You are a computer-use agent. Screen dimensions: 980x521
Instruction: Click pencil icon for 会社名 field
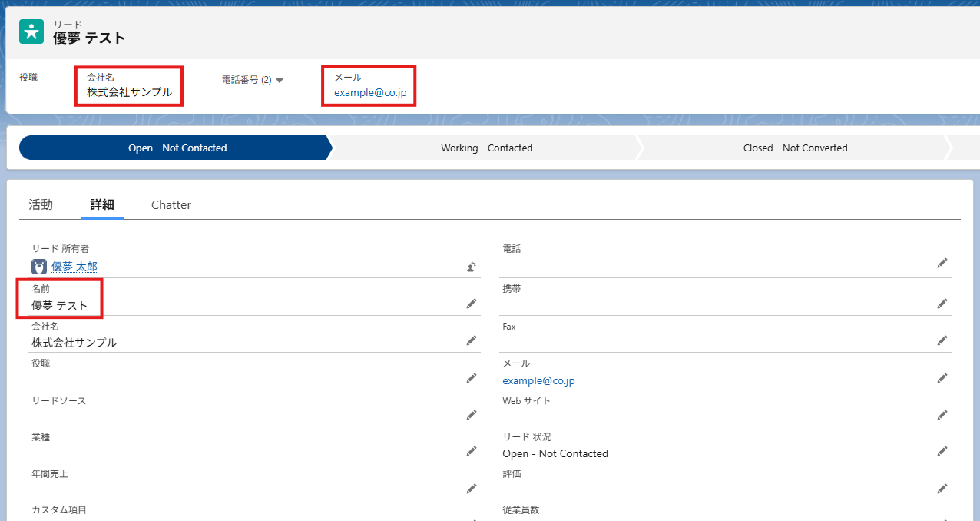pyautogui.click(x=472, y=340)
